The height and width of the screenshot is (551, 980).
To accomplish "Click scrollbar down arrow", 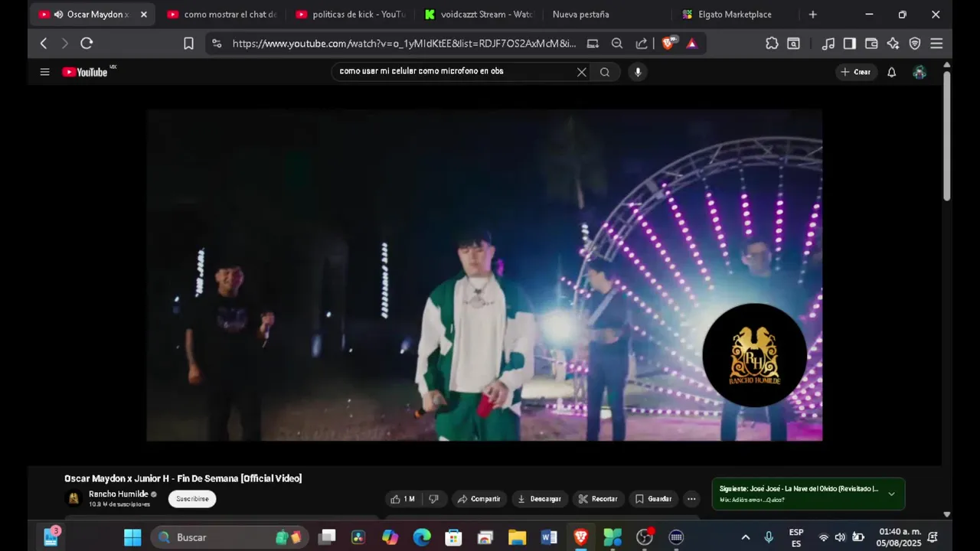I will [x=946, y=514].
